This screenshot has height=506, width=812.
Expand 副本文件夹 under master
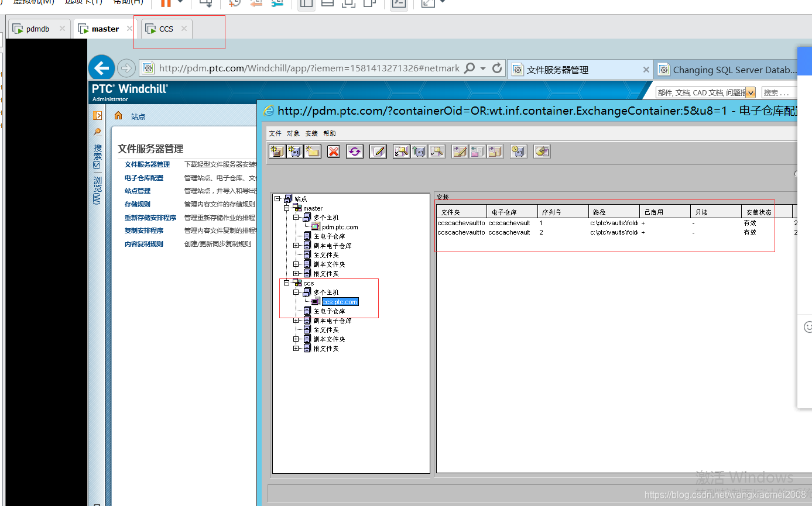tap(296, 264)
